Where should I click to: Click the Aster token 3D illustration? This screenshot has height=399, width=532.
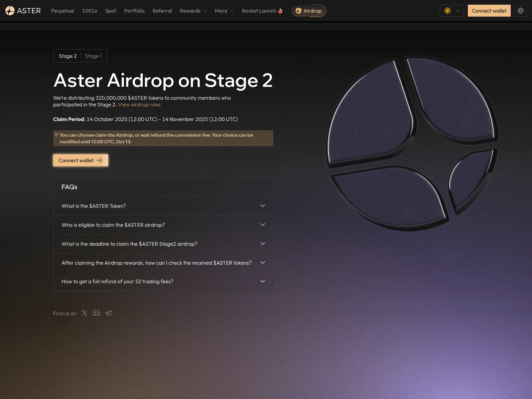(x=412, y=143)
